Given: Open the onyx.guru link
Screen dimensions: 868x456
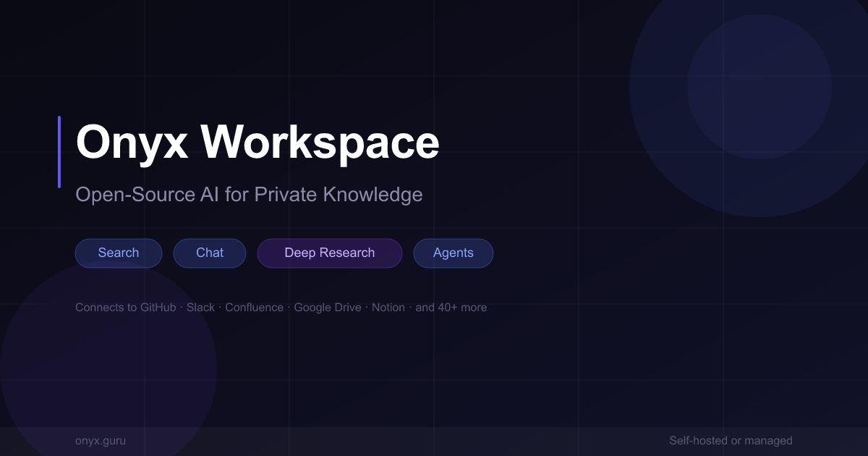Looking at the screenshot, I should [x=101, y=441].
